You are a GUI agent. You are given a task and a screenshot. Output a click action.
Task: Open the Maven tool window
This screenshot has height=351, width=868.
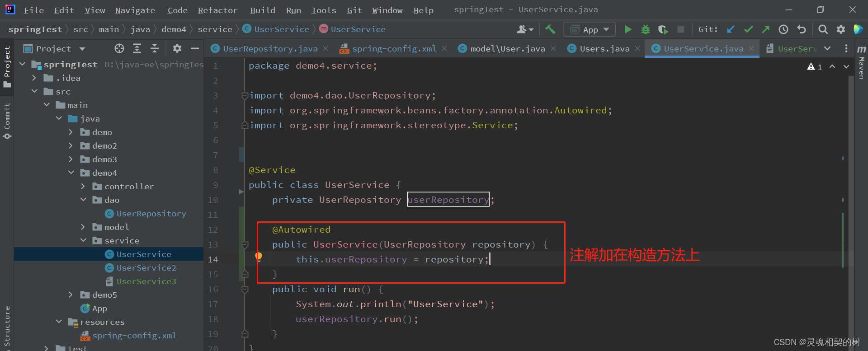pyautogui.click(x=861, y=62)
